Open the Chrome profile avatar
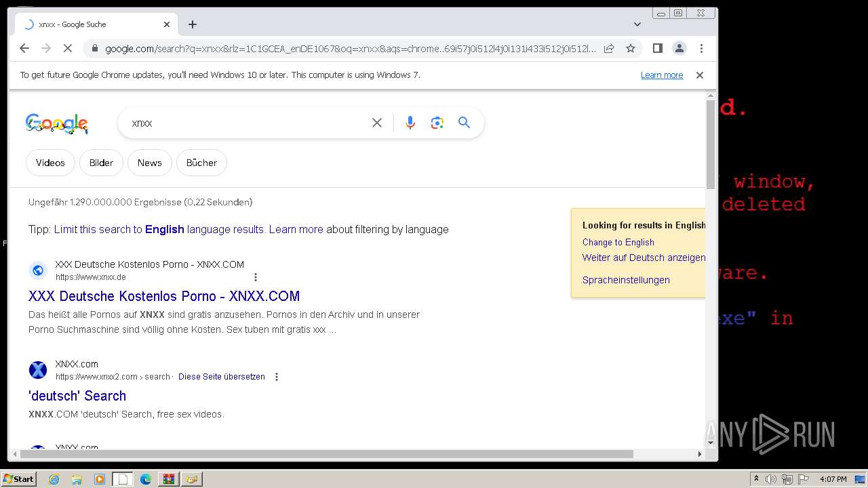 [x=679, y=48]
